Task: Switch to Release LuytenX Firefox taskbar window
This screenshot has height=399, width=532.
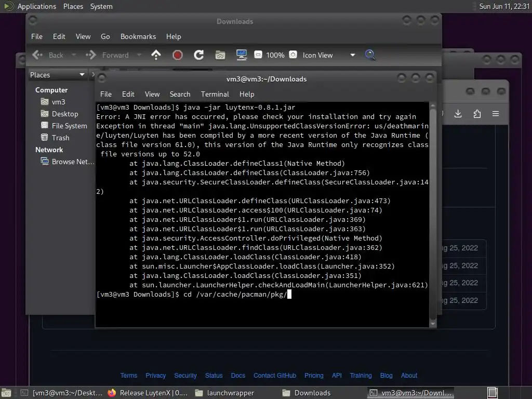Action: (x=148, y=393)
